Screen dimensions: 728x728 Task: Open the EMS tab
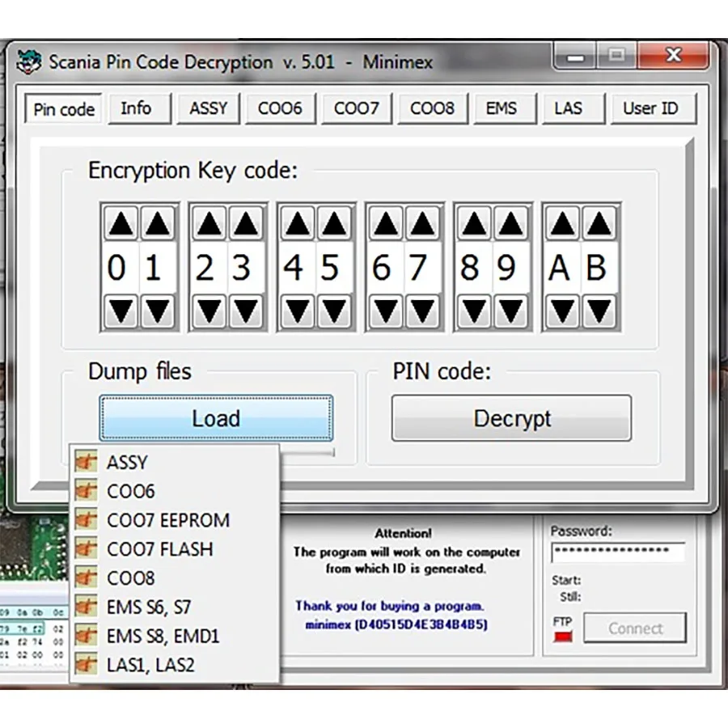[505, 108]
